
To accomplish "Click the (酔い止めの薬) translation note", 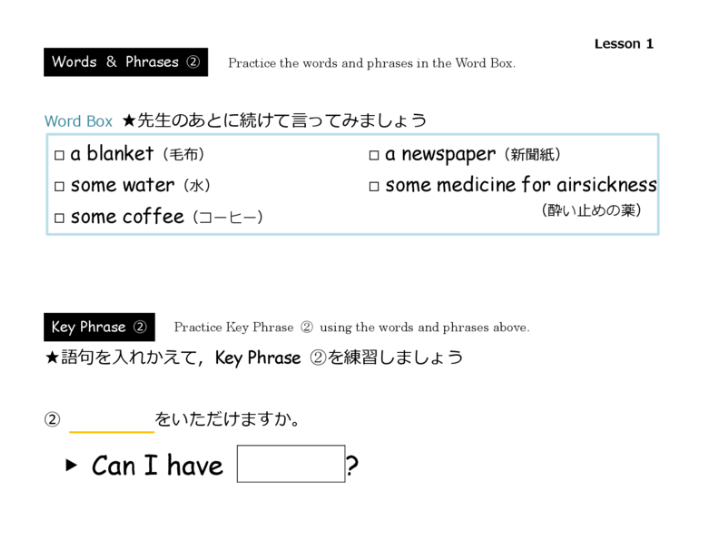I will (591, 211).
